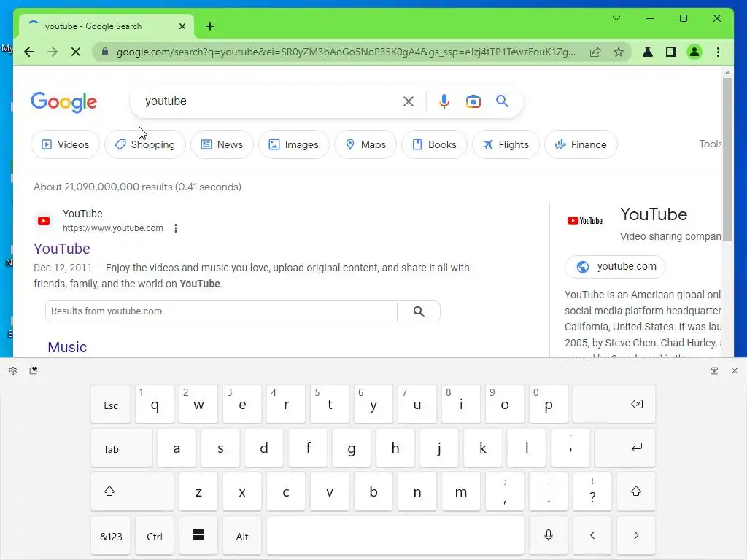747x560 pixels.
Task: Go back with the browser back arrow
Action: pyautogui.click(x=29, y=52)
